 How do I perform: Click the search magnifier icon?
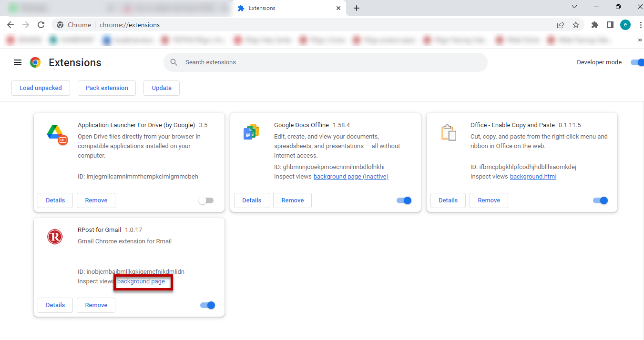coord(174,62)
